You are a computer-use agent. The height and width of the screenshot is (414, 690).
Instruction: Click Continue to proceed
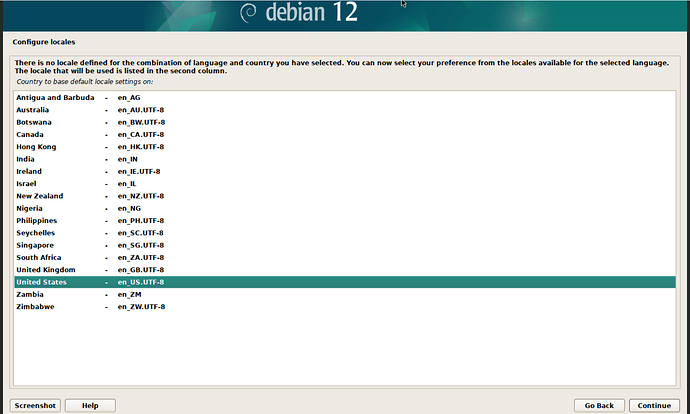tap(654, 405)
